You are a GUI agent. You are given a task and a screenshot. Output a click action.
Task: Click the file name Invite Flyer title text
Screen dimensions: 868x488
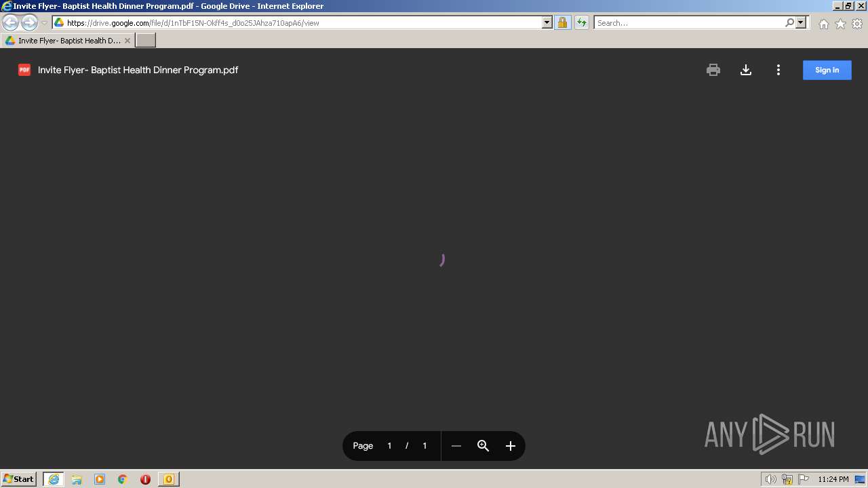click(x=138, y=70)
